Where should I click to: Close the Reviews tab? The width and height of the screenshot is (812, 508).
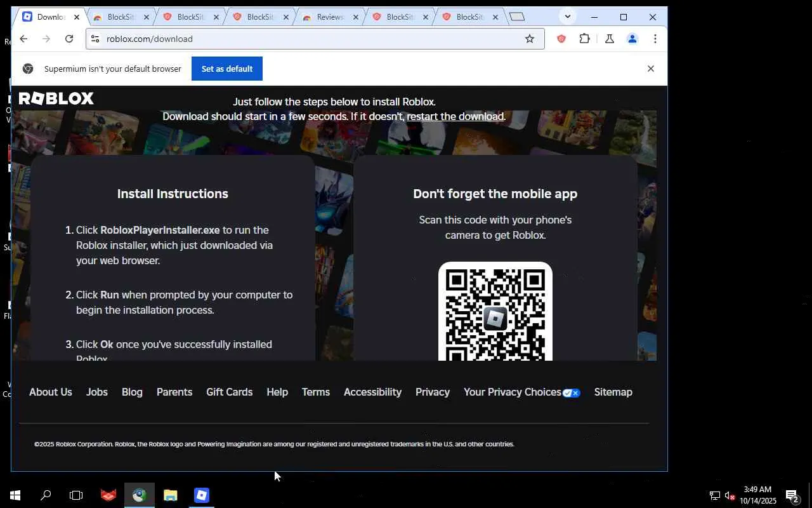(x=355, y=17)
